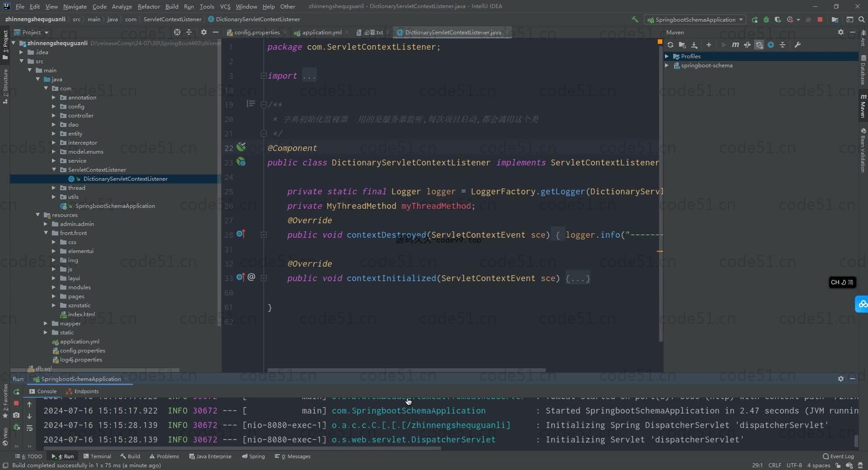Click the UTF-8 encoding status indicator
Screen dimensions: 868x470
(794, 465)
